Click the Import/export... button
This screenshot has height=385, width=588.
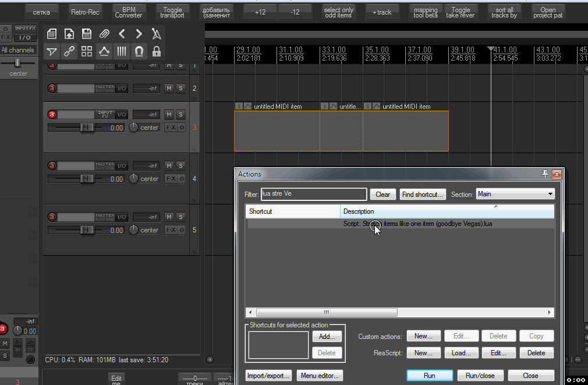(x=268, y=375)
